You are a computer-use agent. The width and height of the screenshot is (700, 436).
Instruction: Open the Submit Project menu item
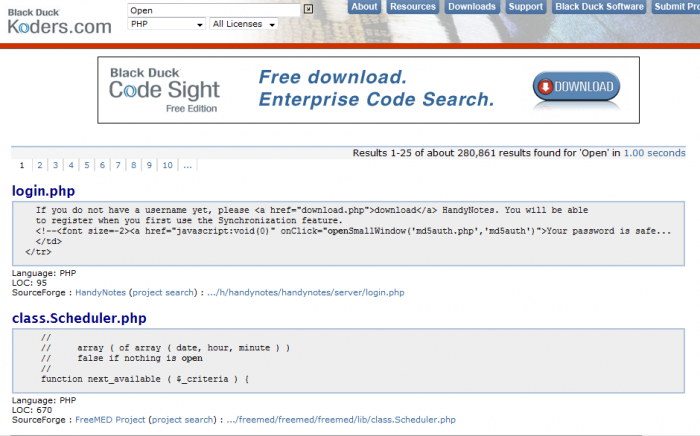tap(676, 7)
